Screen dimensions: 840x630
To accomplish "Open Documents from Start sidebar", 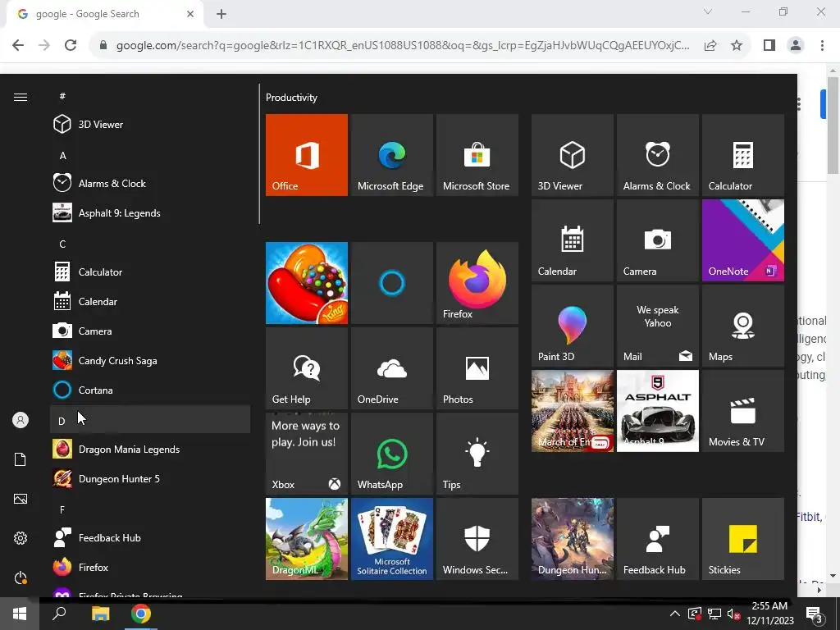I will pos(21,459).
